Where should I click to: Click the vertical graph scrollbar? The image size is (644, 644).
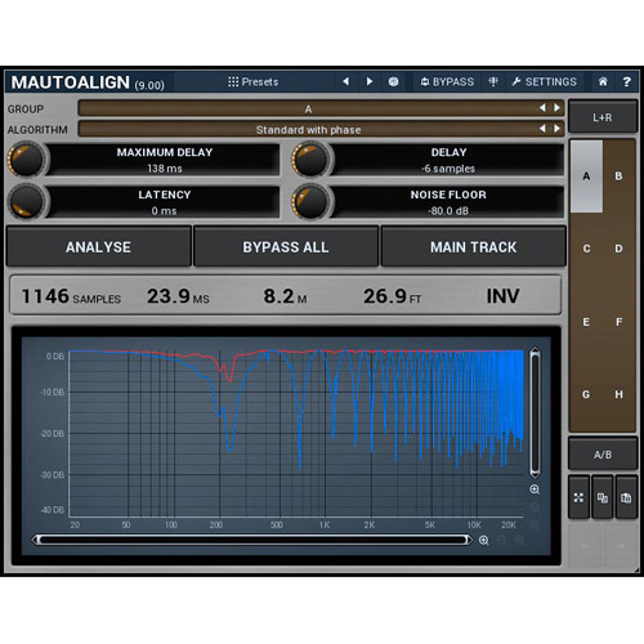535,413
